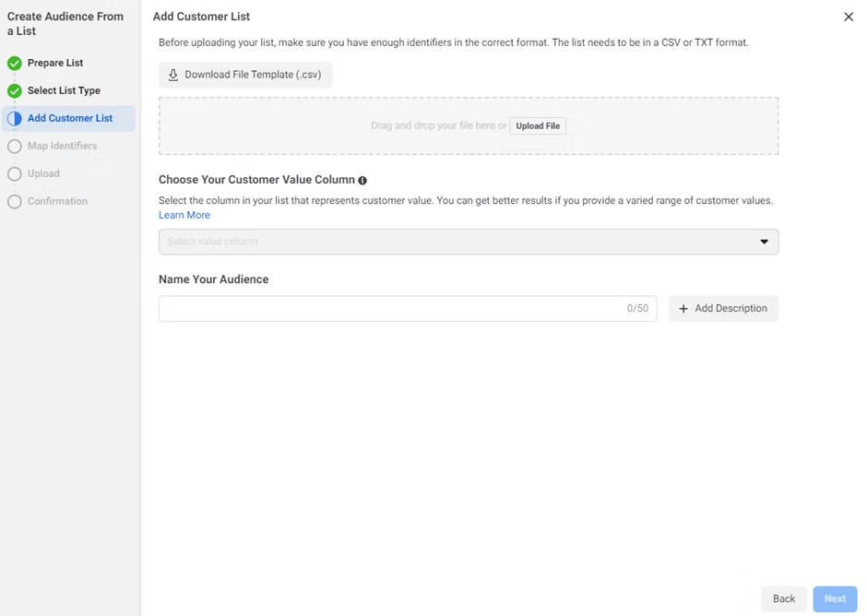The width and height of the screenshot is (867, 616).
Task: Close the Add Customer List dialog
Action: tap(849, 17)
